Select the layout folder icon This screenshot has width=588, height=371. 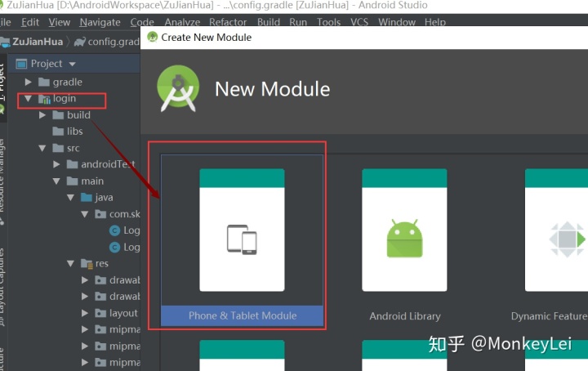pyautogui.click(x=100, y=313)
